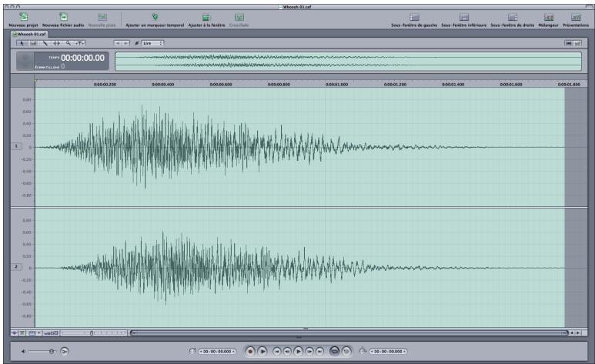
Task: Select the zoom magnifier tool
Action: tap(68, 43)
